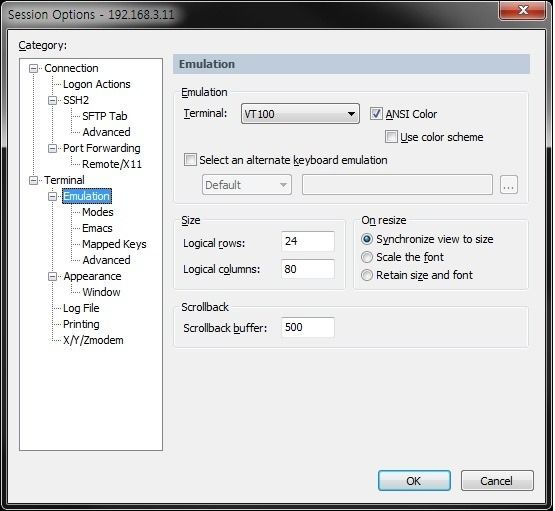Open Port Forwarding category
555x511 pixels.
(102, 148)
